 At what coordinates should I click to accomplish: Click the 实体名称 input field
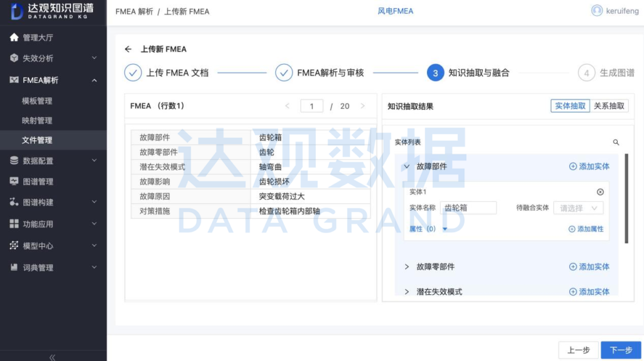pyautogui.click(x=469, y=208)
